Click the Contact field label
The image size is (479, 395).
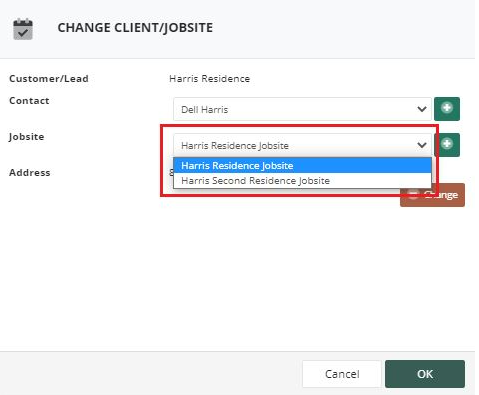pyautogui.click(x=29, y=101)
